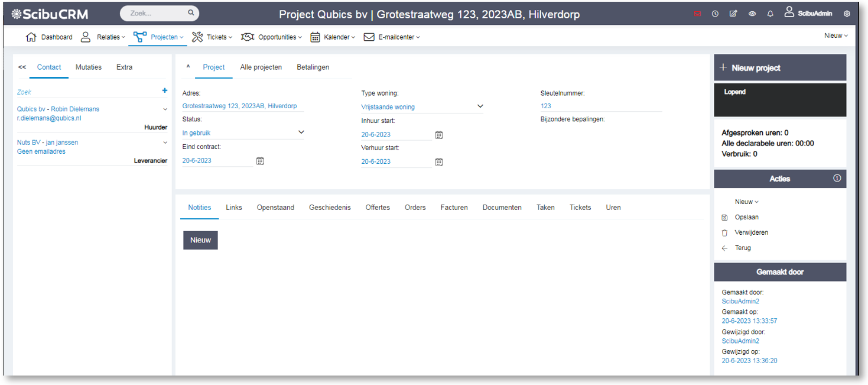Open the Qubics bv - Robin Dielemans link

pyautogui.click(x=58, y=109)
